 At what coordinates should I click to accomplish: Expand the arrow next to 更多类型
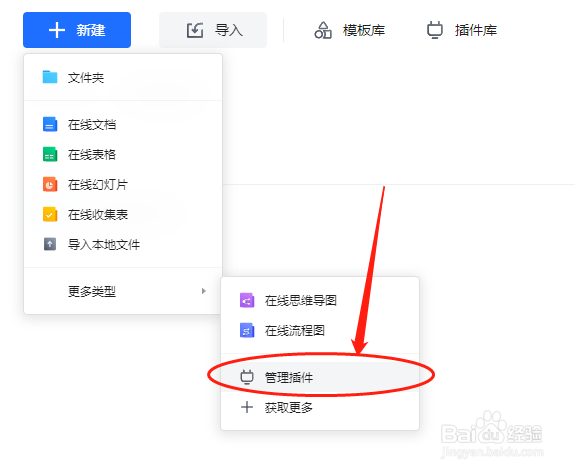(x=204, y=291)
